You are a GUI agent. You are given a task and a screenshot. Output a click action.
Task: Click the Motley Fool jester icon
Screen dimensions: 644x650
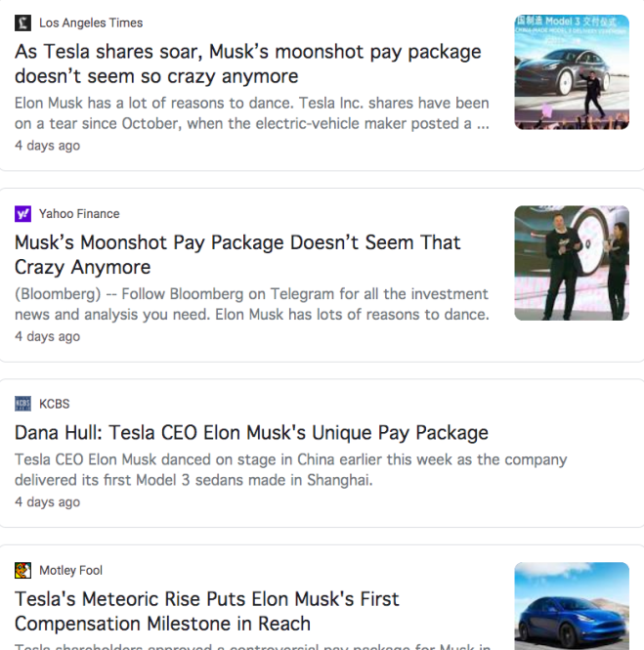22,570
